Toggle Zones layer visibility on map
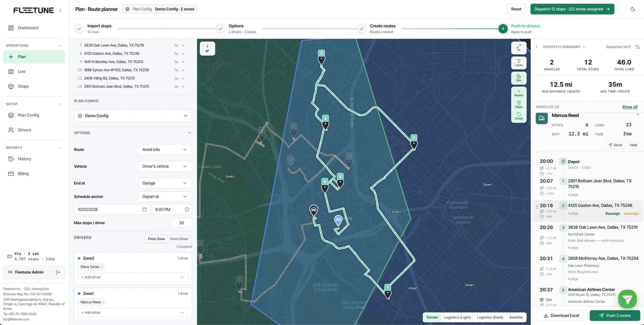This screenshot has width=644, height=325. pos(519,116)
